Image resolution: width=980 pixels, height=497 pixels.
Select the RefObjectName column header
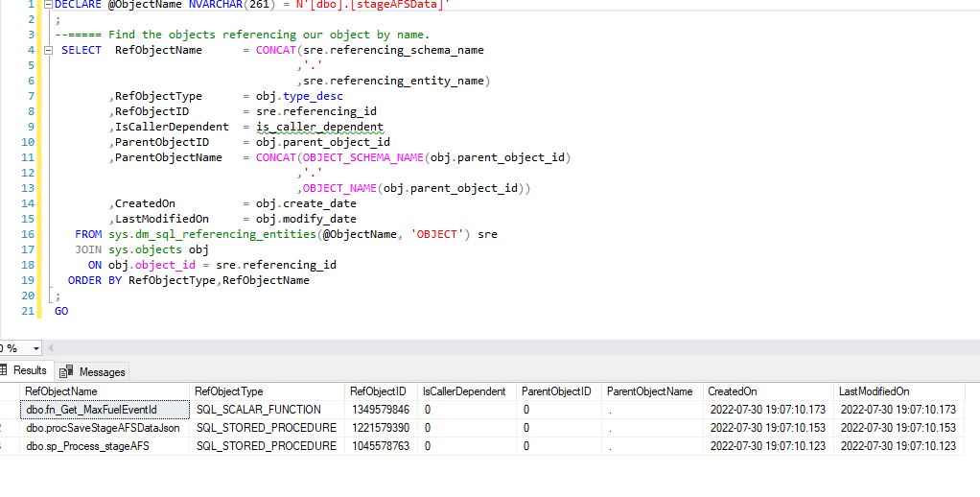(x=105, y=391)
